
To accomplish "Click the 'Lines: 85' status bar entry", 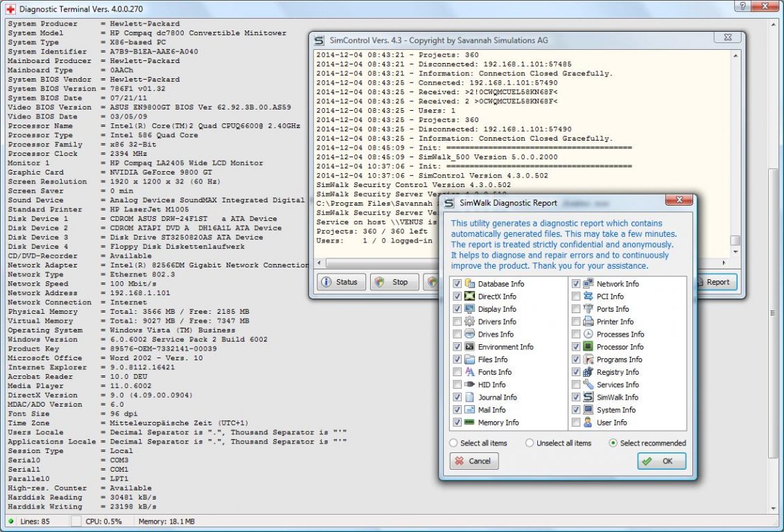I will pyautogui.click(x=35, y=521).
